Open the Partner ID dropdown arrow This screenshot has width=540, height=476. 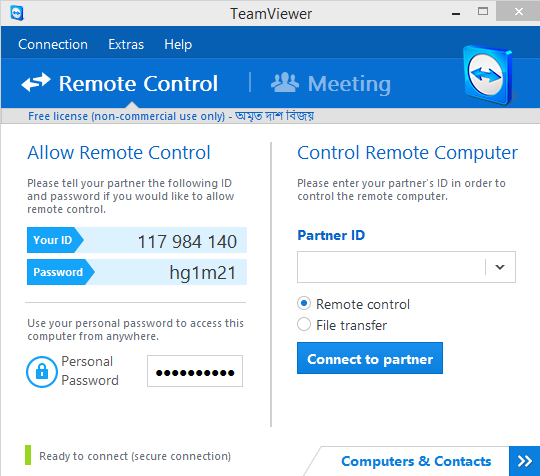click(x=500, y=267)
